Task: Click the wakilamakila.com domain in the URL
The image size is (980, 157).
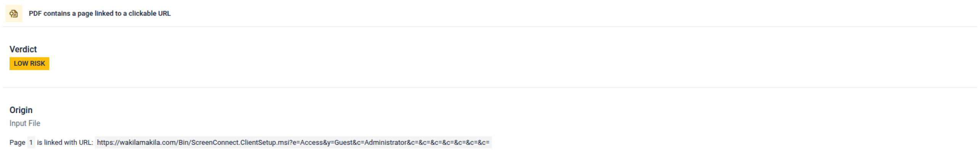Action: [148, 142]
